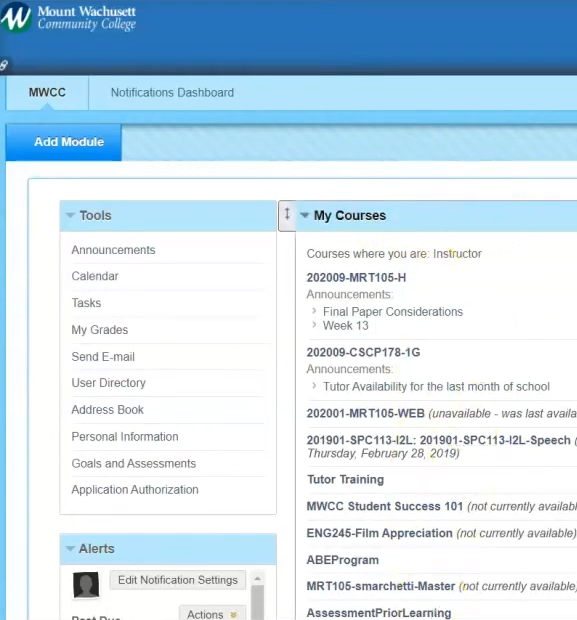Image resolution: width=577 pixels, height=620 pixels.
Task: Open Announcements in Tools
Action: [114, 250]
